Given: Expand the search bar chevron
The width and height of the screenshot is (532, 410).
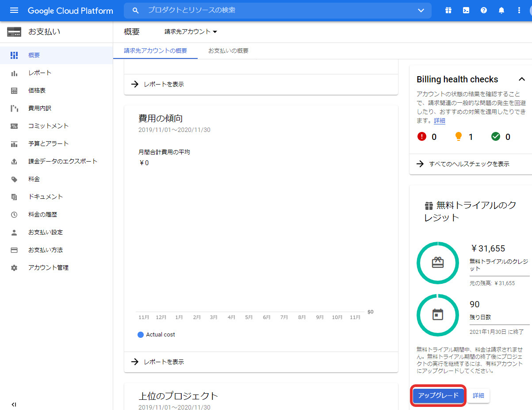Looking at the screenshot, I should (421, 10).
